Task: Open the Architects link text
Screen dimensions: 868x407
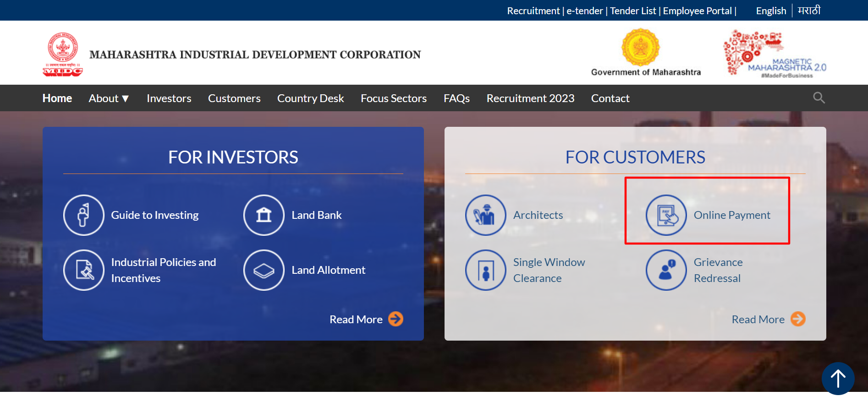Action: point(538,215)
